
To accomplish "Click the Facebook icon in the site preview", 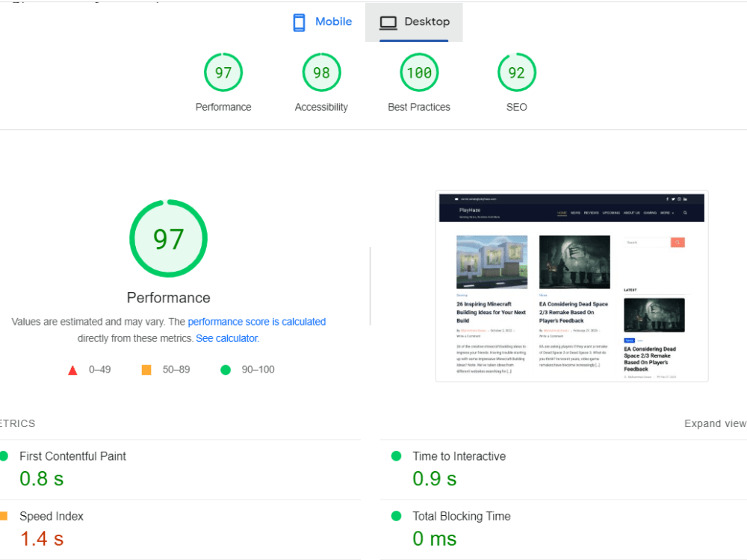I will coord(667,199).
